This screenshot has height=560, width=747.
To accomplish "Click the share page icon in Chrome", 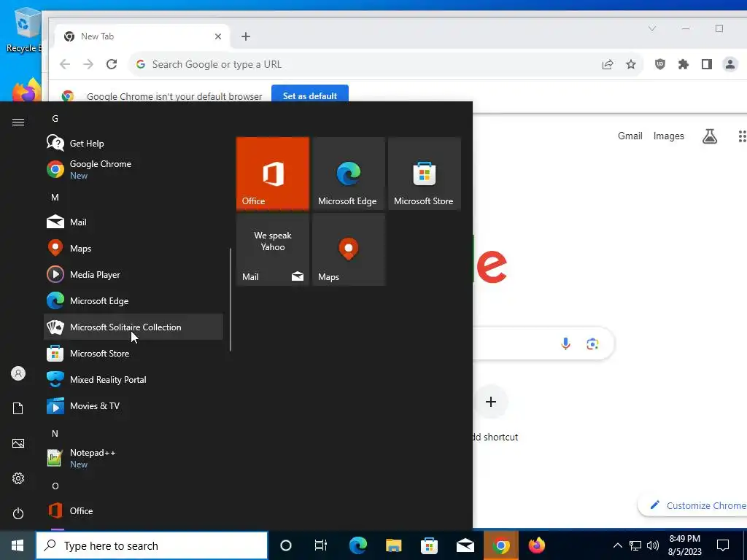I will pyautogui.click(x=608, y=64).
